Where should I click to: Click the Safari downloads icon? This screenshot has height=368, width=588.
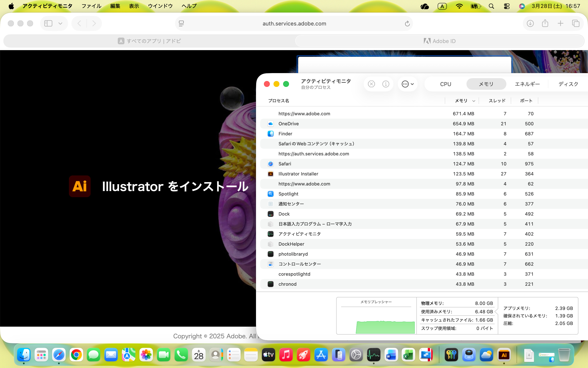click(x=530, y=23)
